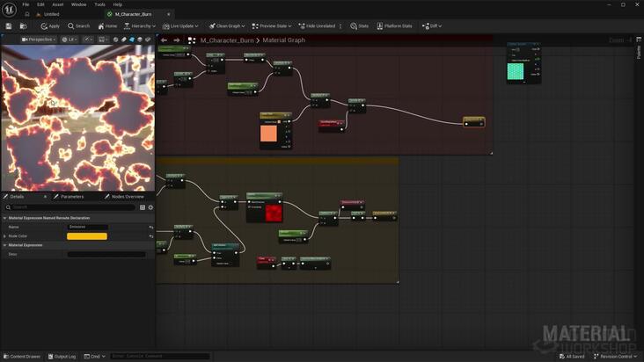The image size is (644, 362).
Task: Select plane preview mesh icon
Action: click(x=132, y=40)
